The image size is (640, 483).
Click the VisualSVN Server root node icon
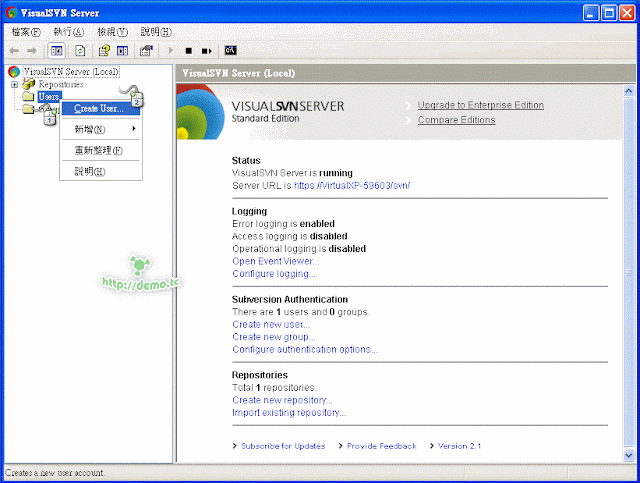pyautogui.click(x=14, y=72)
